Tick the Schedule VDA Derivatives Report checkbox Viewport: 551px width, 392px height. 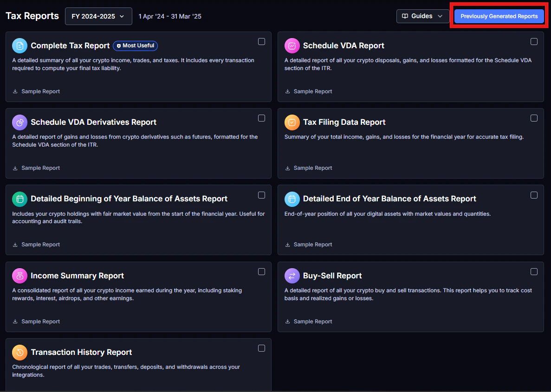coord(261,118)
